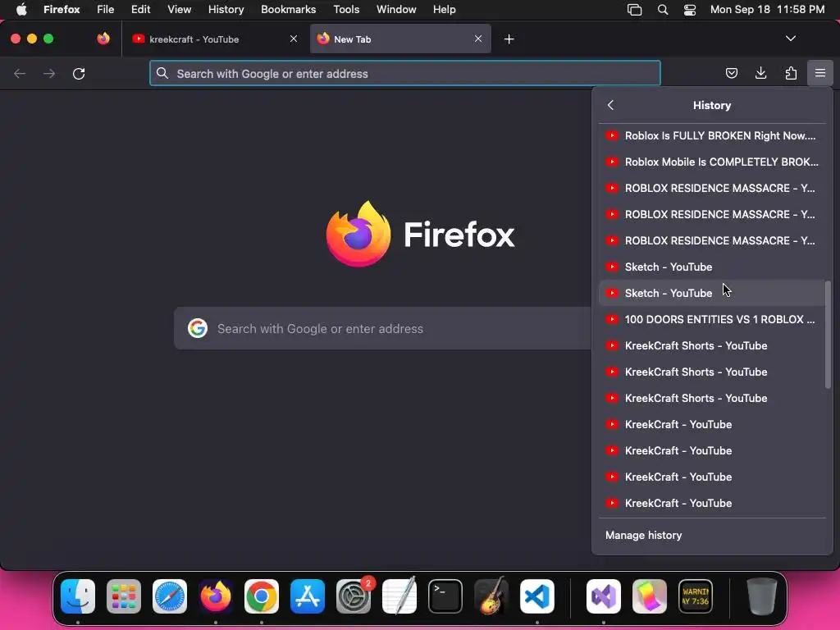The width and height of the screenshot is (840, 630).
Task: Expand the List all tabs chevron
Action: 790,39
